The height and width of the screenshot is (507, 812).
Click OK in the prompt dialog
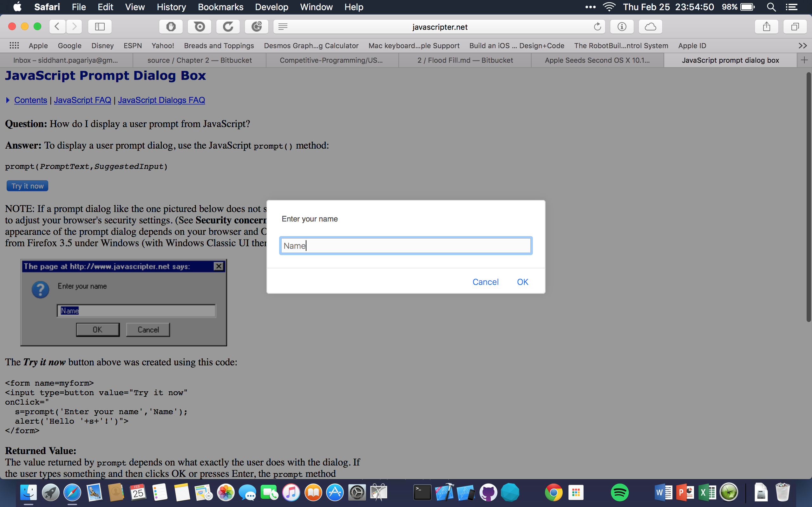522,282
